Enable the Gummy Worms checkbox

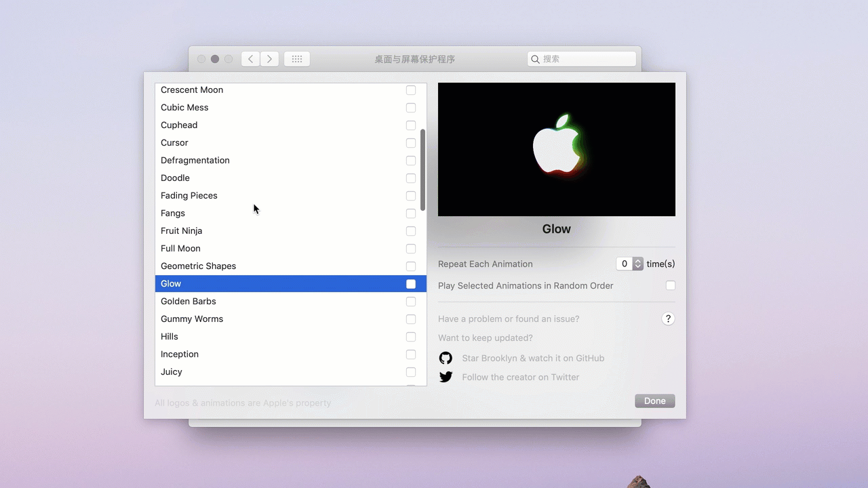point(411,319)
